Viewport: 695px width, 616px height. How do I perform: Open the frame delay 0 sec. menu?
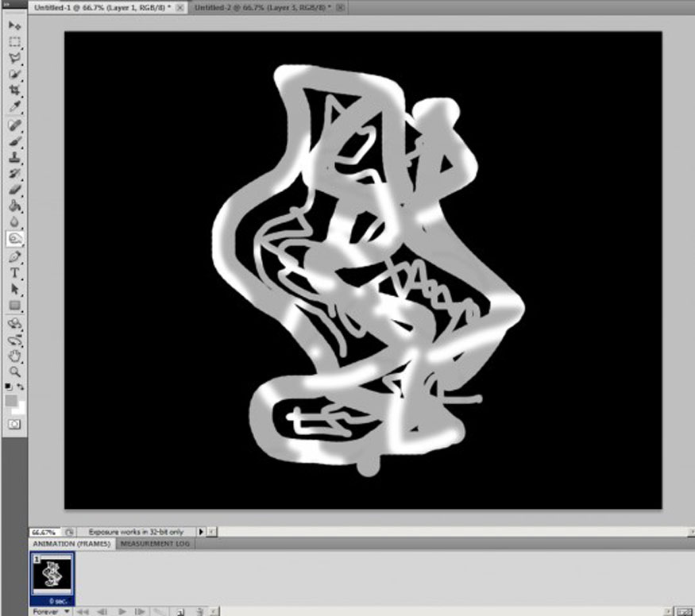pos(58,601)
